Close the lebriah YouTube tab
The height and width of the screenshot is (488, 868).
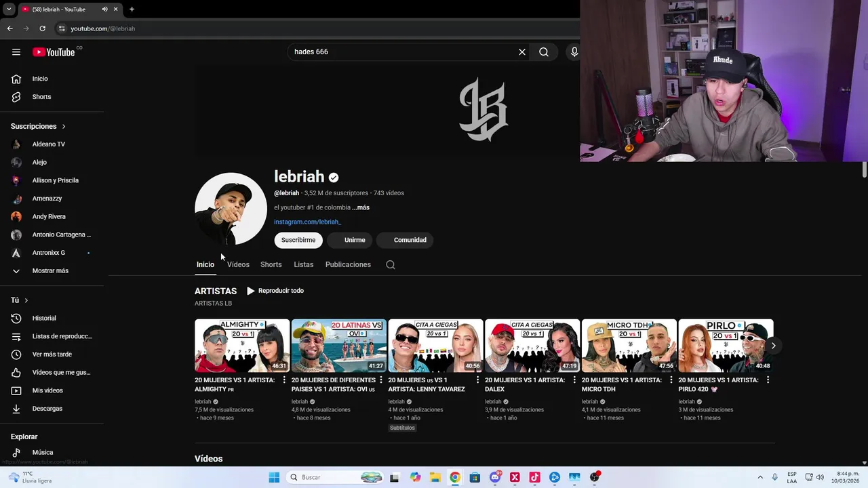tap(116, 9)
